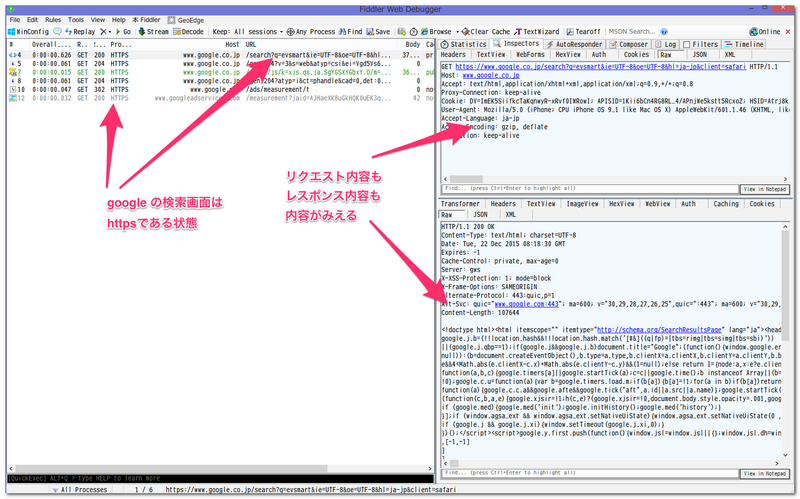This screenshot has height=499, width=800.
Task: Click the MSDN Search field
Action: 632,32
